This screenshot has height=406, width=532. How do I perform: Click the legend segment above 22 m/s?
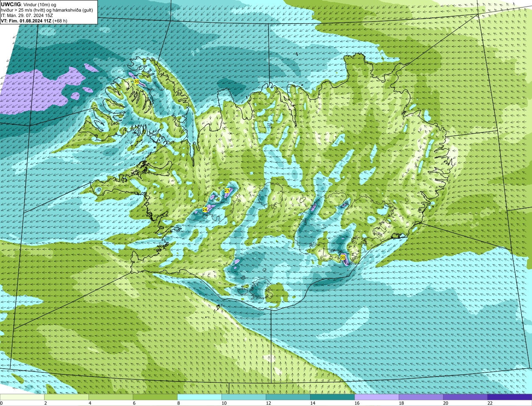point(510,397)
